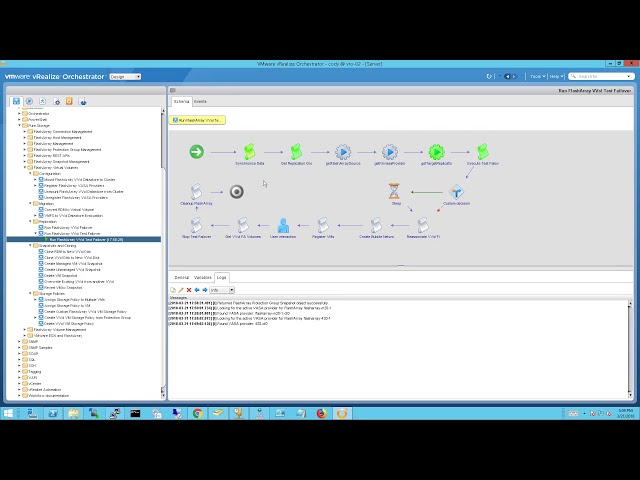Select the Synchronize Data script node
This screenshot has width=640, height=480.
point(249,152)
